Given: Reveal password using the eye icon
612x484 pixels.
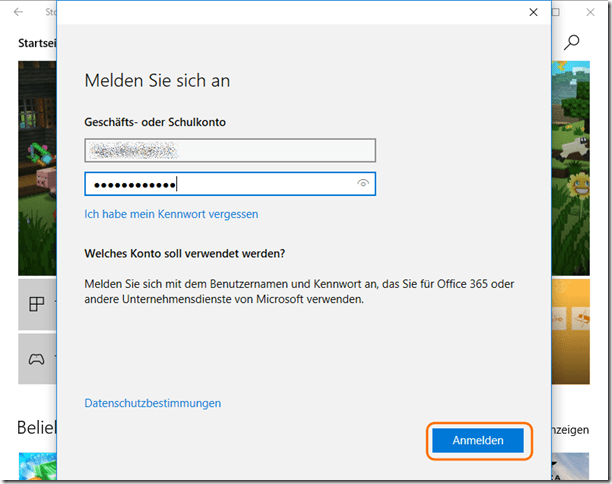Looking at the screenshot, I should tap(364, 184).
